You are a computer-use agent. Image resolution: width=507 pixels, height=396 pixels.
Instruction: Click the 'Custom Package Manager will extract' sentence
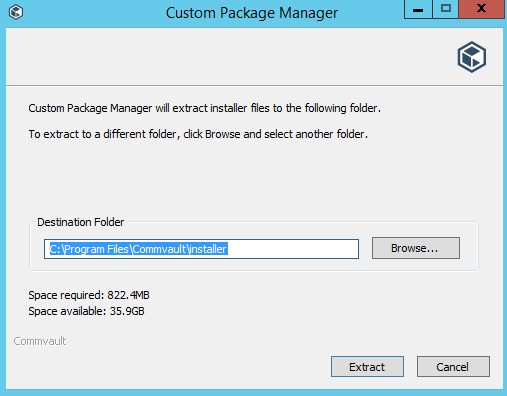coord(204,108)
